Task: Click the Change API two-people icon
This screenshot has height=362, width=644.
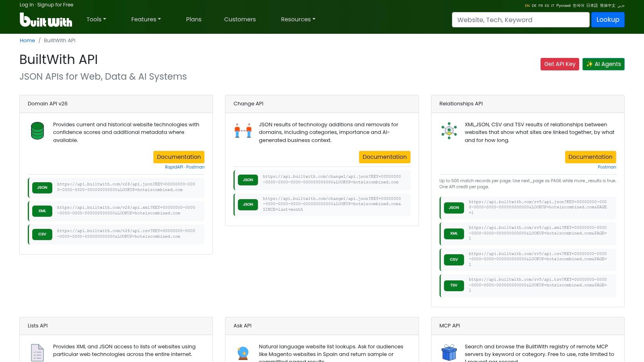Action: pos(243,130)
